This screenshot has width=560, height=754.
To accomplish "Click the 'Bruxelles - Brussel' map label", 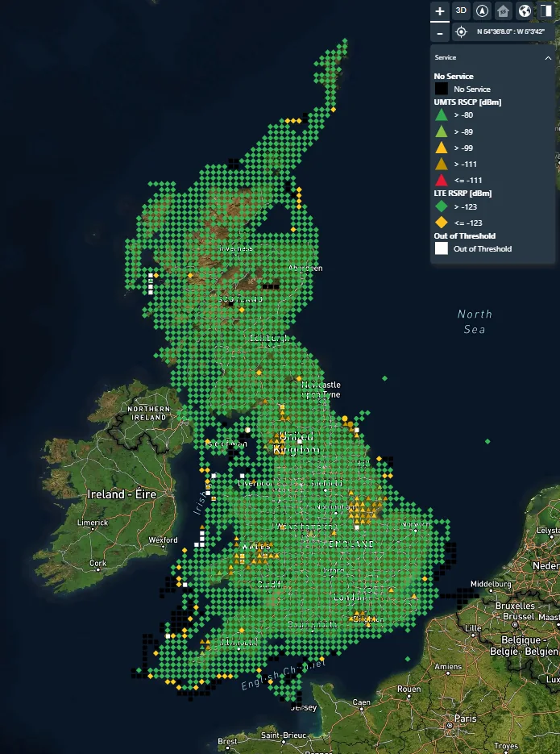I will point(514,610).
